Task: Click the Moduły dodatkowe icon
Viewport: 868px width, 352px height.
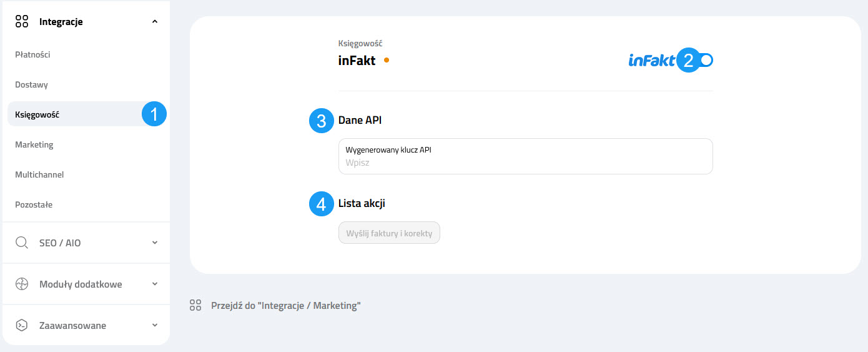Action: (x=22, y=284)
